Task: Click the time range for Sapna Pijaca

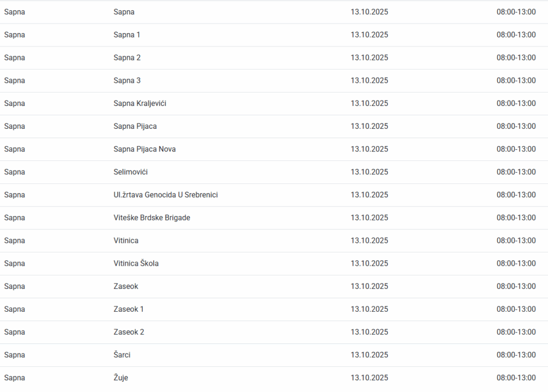Action: coord(516,126)
